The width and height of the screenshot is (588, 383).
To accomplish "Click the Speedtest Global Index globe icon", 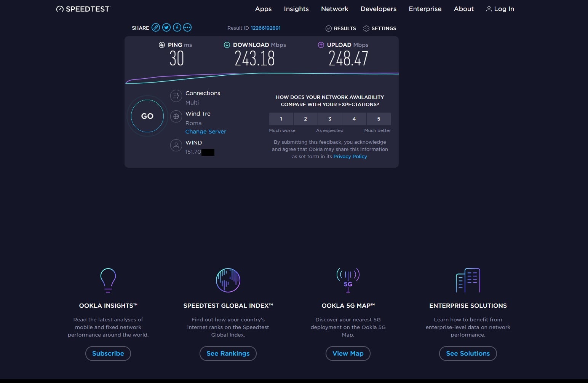I will (228, 280).
